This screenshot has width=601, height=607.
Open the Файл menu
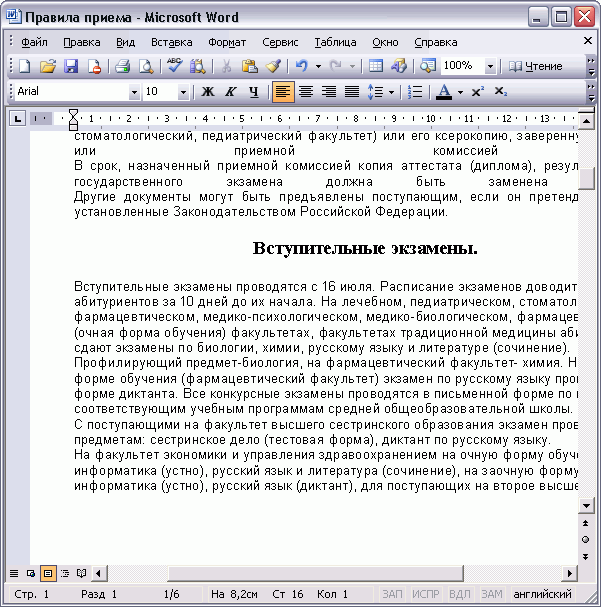[x=34, y=42]
